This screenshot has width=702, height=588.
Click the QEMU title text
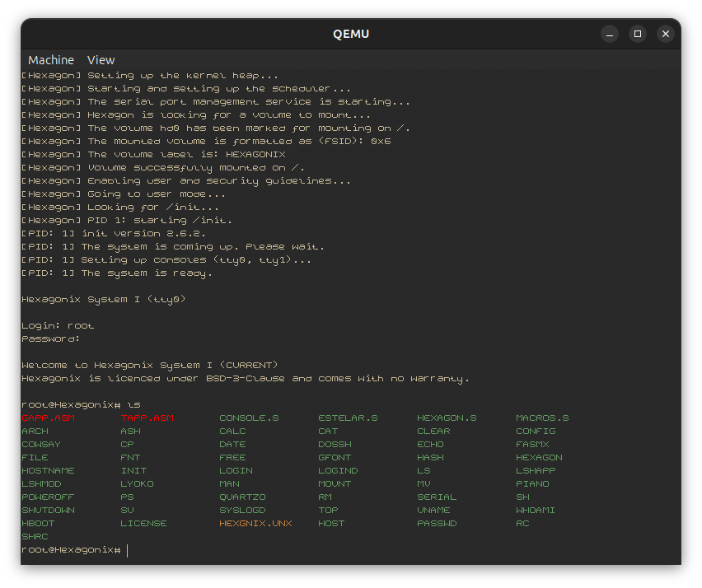pos(351,34)
